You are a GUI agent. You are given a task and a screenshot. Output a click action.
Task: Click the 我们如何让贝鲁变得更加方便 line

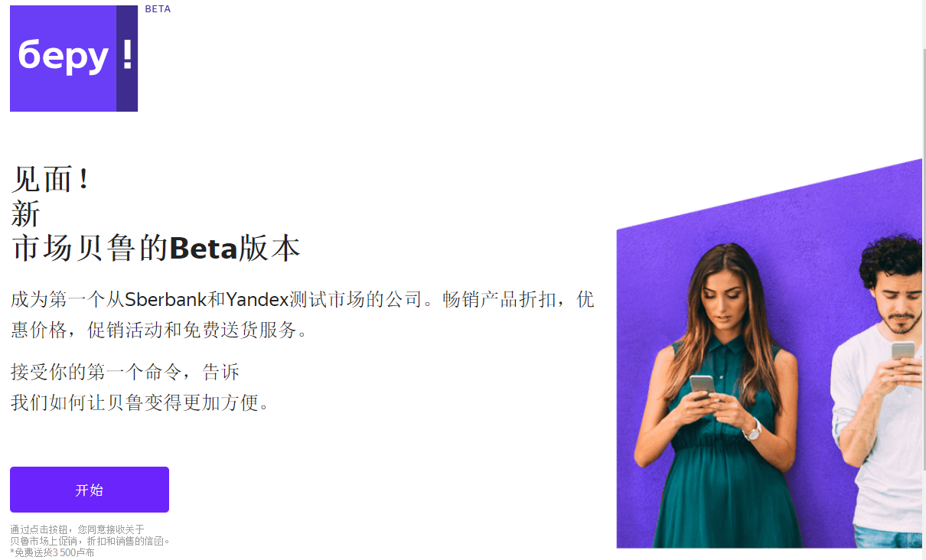141,402
